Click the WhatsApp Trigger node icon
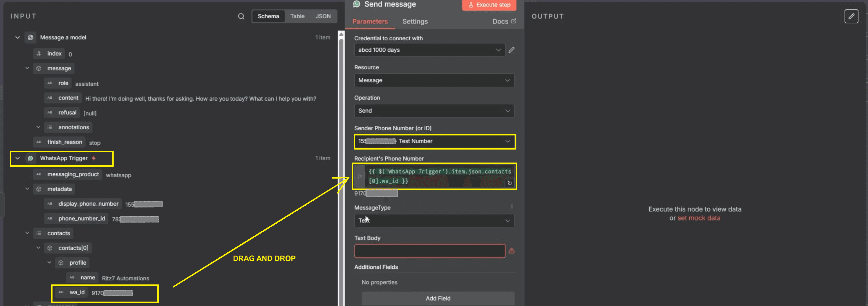The width and height of the screenshot is (868, 306). pos(30,158)
